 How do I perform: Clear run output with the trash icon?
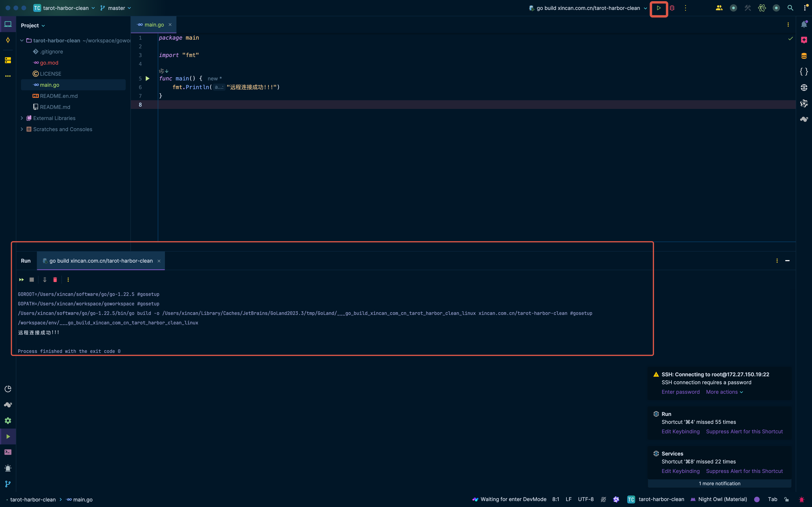[x=55, y=280]
